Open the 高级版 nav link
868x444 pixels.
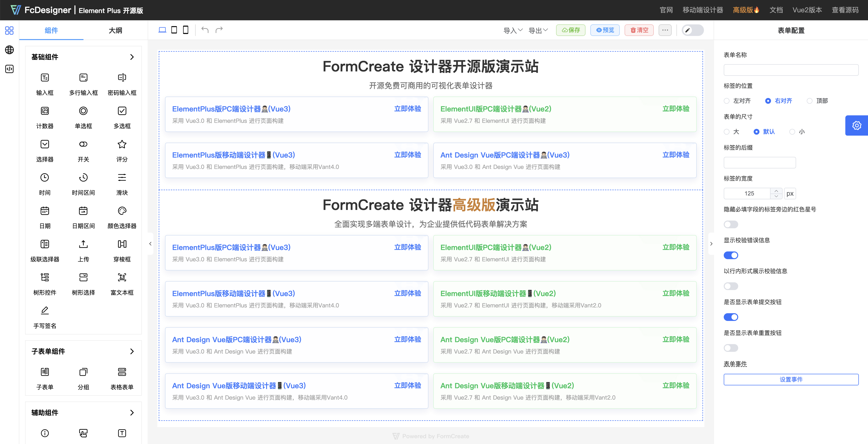point(746,10)
